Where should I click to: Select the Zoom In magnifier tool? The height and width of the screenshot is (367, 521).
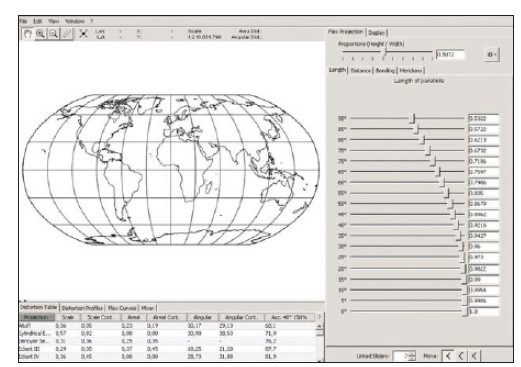pyautogui.click(x=41, y=34)
